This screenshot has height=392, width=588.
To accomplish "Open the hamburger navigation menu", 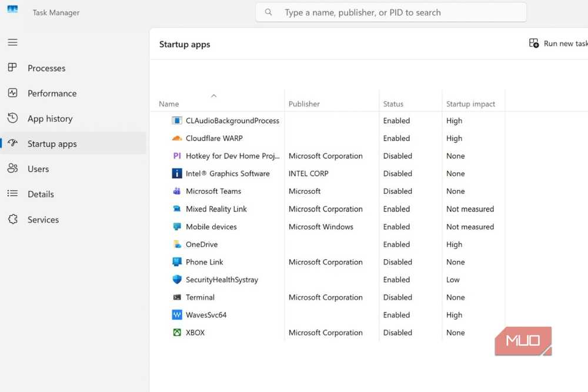I will point(12,42).
